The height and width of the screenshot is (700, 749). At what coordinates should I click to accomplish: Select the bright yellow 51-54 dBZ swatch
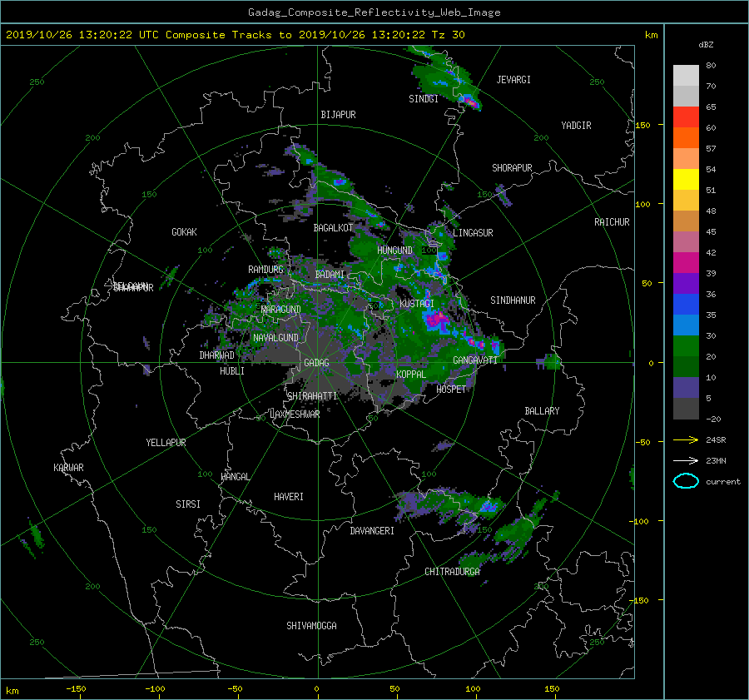coord(686,180)
